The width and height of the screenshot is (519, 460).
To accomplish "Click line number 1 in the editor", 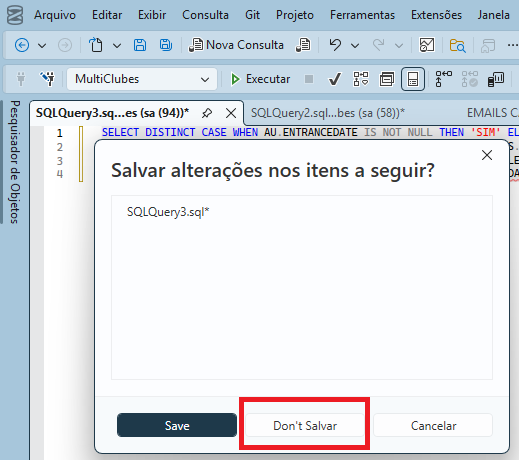I will tap(60, 133).
